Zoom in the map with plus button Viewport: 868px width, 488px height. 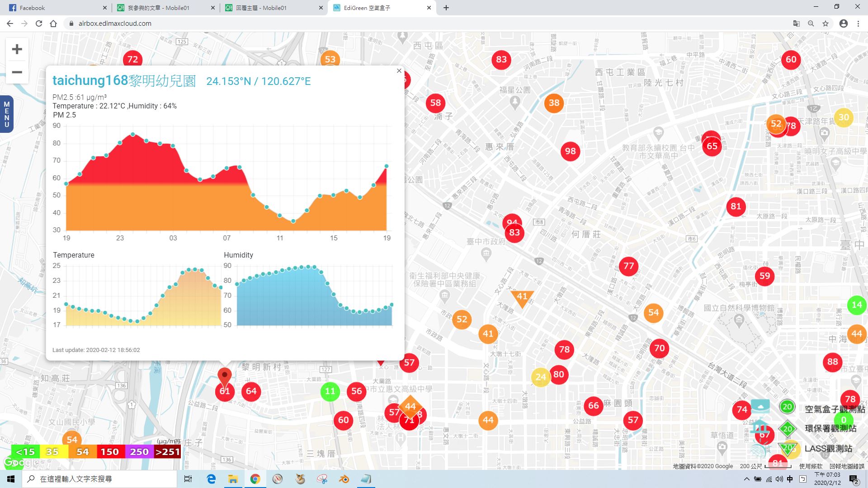(17, 49)
